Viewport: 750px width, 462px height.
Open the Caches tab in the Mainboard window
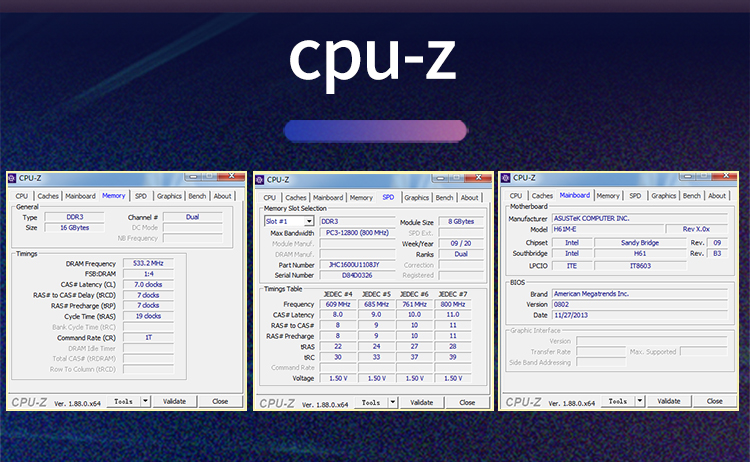click(x=542, y=196)
